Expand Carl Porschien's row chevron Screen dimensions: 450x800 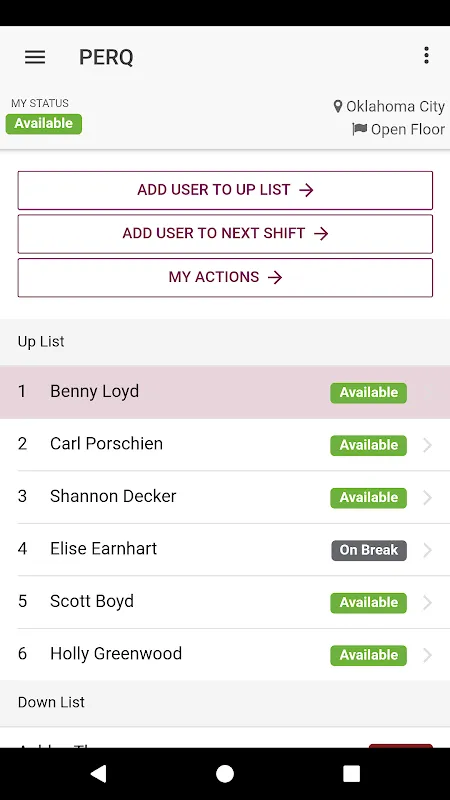click(428, 445)
